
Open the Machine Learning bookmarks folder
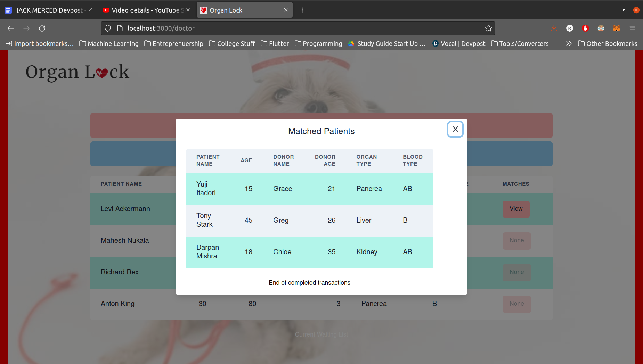pyautogui.click(x=109, y=43)
